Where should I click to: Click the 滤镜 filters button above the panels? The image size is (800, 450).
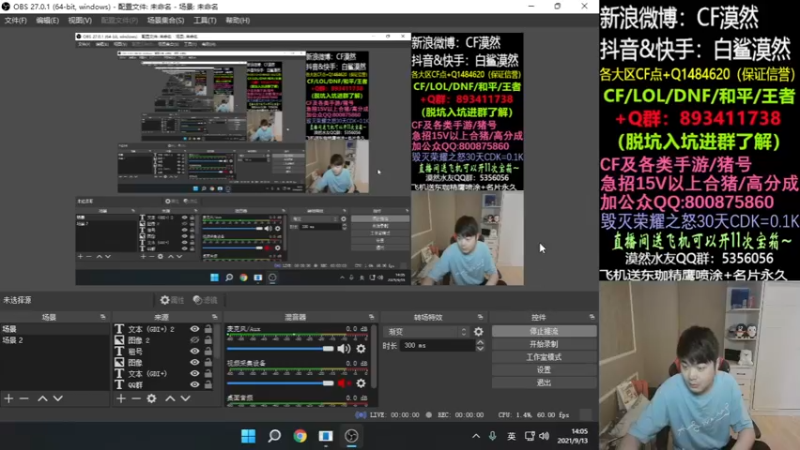[205, 300]
